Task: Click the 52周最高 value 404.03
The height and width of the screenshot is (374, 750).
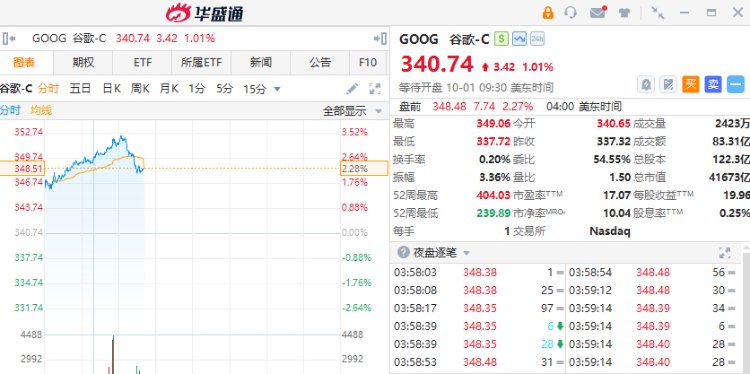Action: click(493, 195)
